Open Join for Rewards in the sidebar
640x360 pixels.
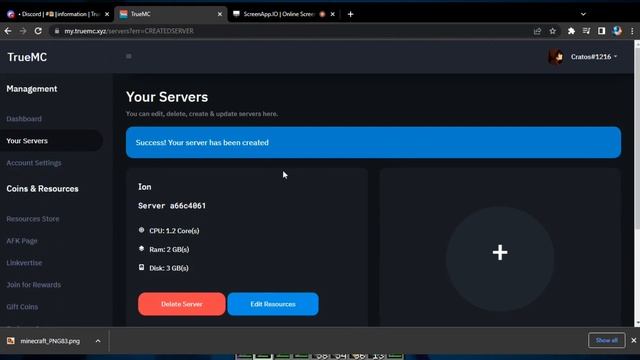point(33,285)
